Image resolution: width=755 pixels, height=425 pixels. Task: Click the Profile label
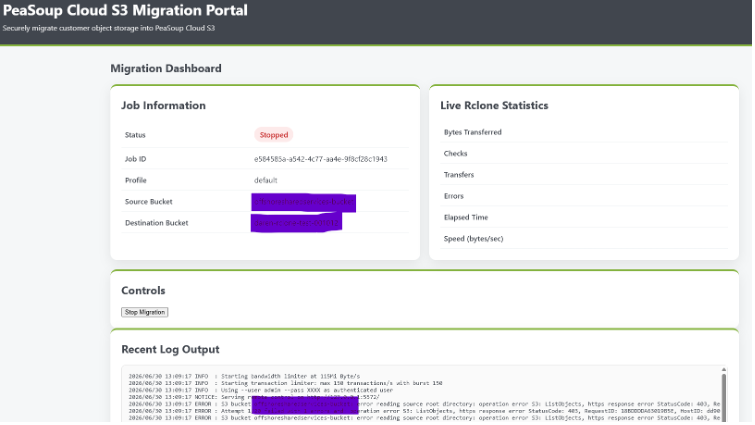[135, 180]
